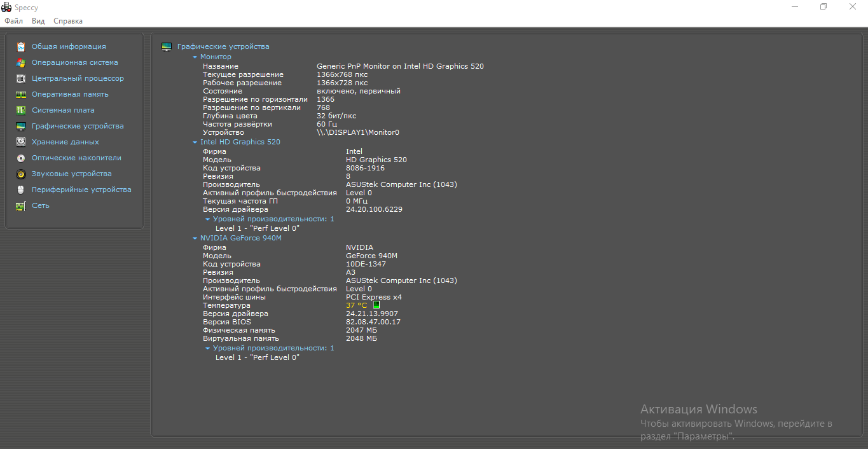Viewport: 868px width, 449px height.
Task: Click the 0 МГц GPU frequency value
Action: pyautogui.click(x=357, y=201)
